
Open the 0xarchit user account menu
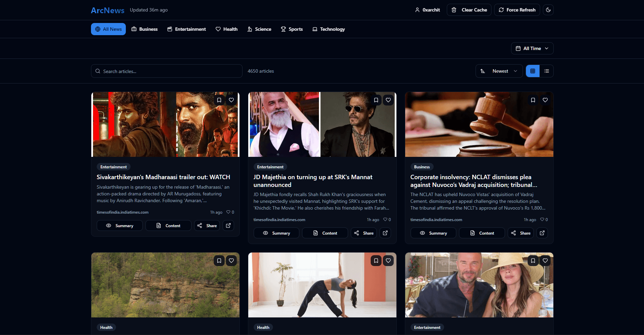click(428, 10)
